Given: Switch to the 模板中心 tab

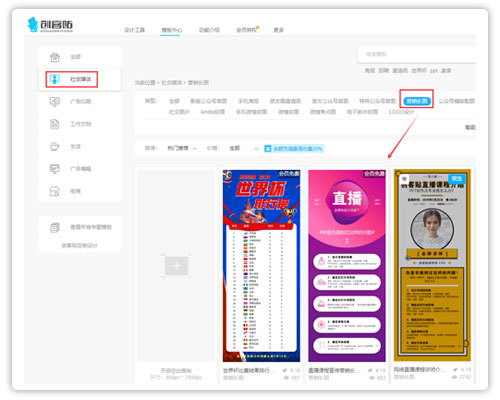Looking at the screenshot, I should tap(172, 30).
